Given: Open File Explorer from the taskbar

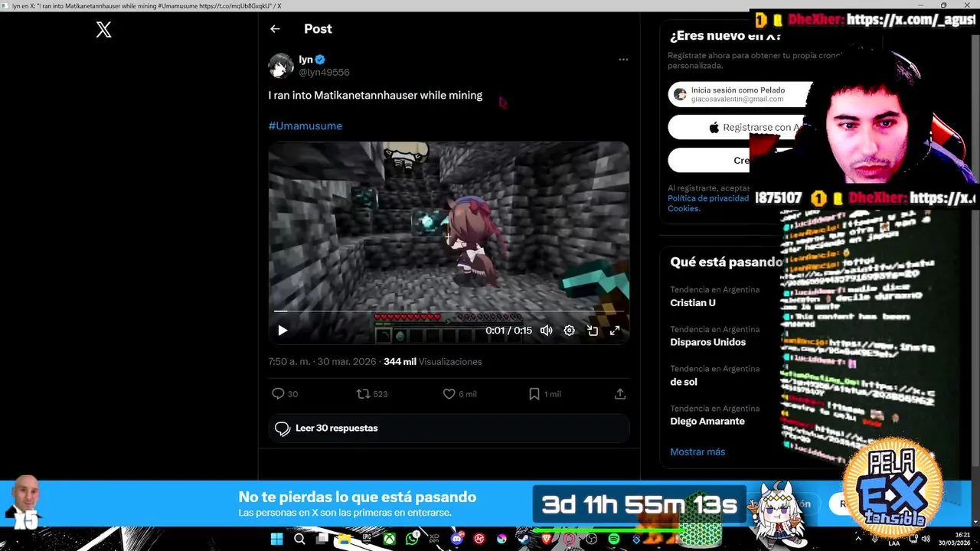Looking at the screenshot, I should [345, 539].
